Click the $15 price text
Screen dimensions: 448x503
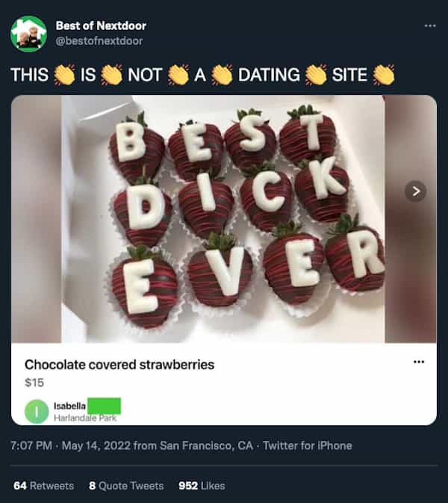pos(34,383)
